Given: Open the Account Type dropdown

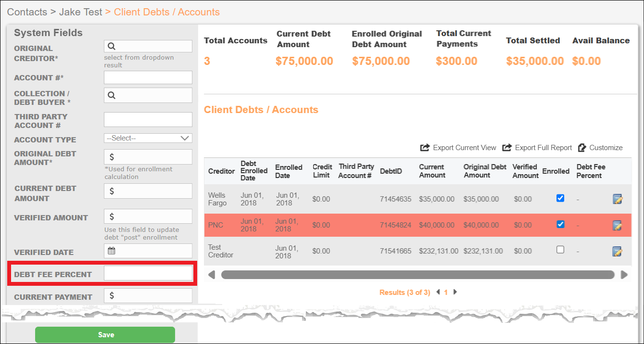Looking at the screenshot, I should point(148,138).
